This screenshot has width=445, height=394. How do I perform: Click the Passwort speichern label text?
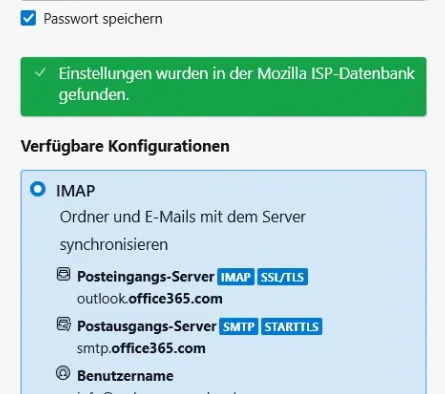[103, 19]
